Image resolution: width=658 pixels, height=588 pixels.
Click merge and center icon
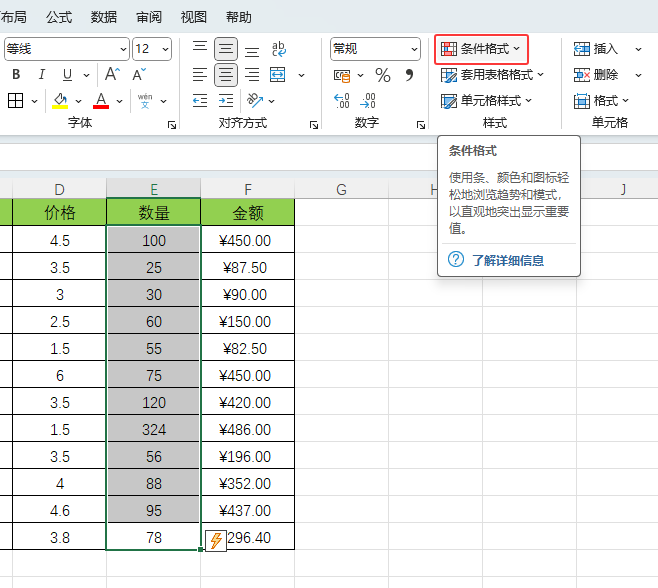(x=277, y=75)
